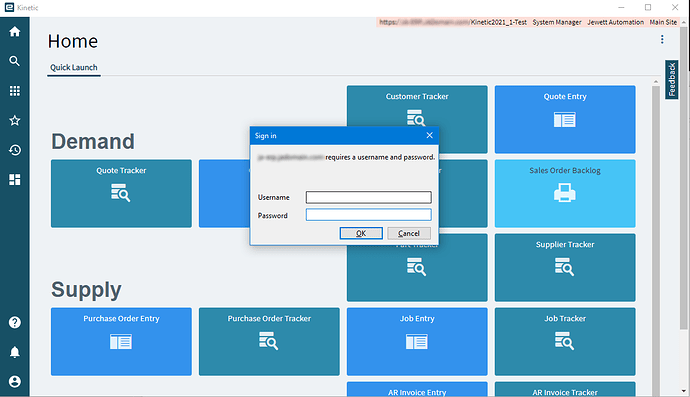Open the Sales Order Backlog tile
This screenshot has height=397, width=690.
tap(565, 193)
